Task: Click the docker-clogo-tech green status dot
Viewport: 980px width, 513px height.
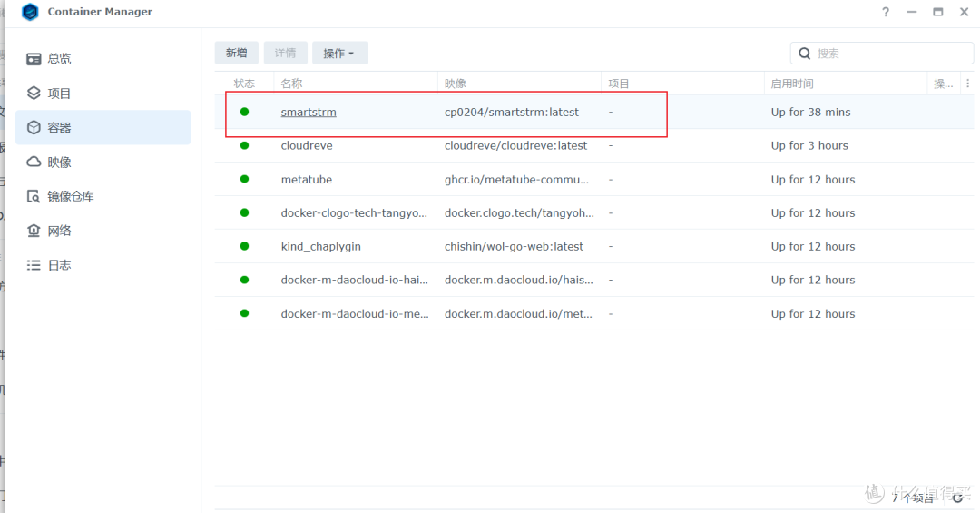Action: coord(244,212)
